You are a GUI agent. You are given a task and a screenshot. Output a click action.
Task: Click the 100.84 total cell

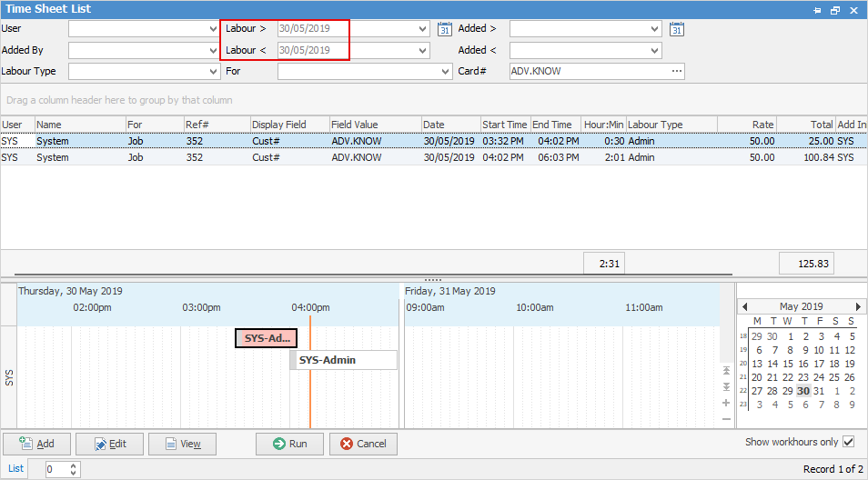806,157
